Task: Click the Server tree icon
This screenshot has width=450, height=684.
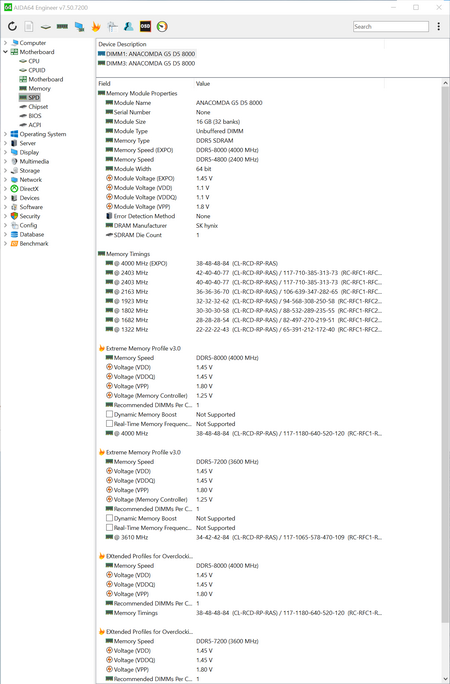Action: pyautogui.click(x=14, y=143)
